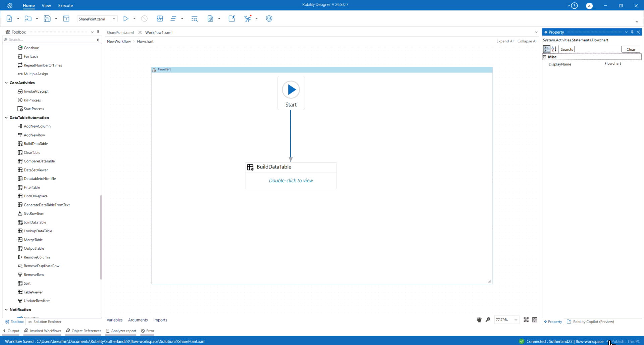The width and height of the screenshot is (644, 345).
Task: Pin the Toolbox panel
Action: tap(98, 32)
